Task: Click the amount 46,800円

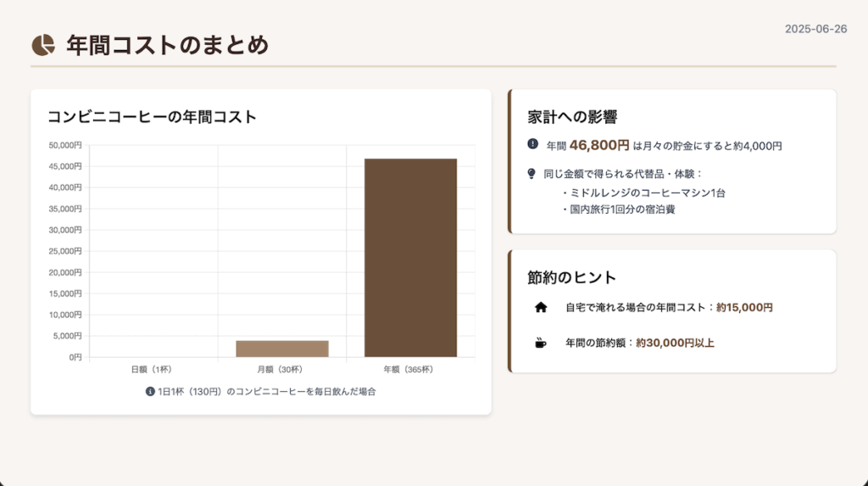Action: pos(599,145)
